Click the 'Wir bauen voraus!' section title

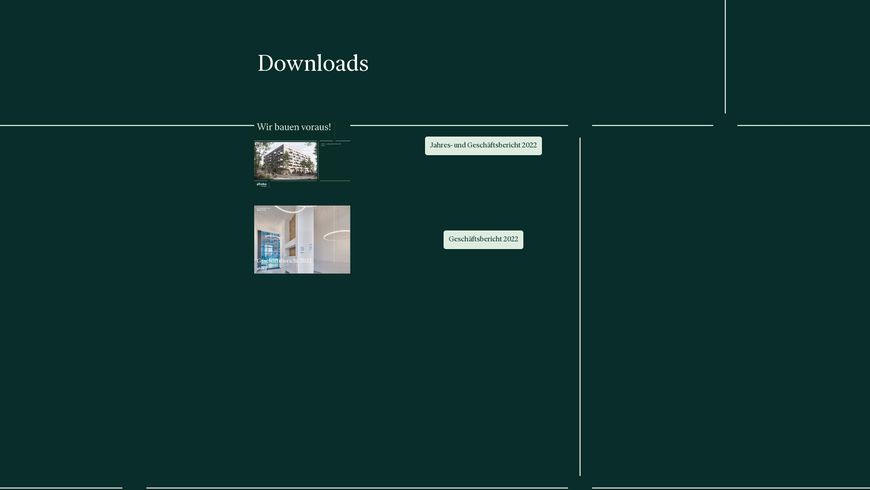(x=294, y=127)
